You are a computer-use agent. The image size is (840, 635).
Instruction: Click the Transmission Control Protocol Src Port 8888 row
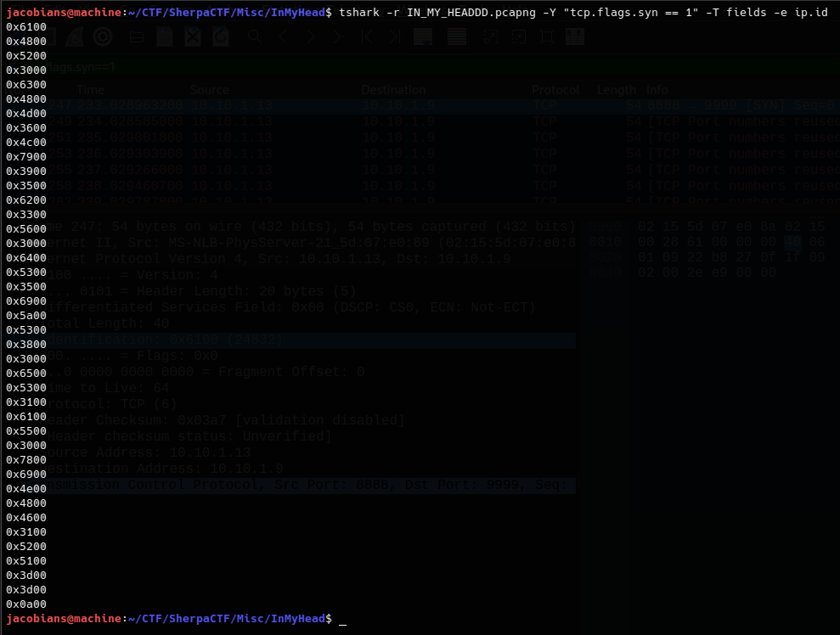click(310, 485)
